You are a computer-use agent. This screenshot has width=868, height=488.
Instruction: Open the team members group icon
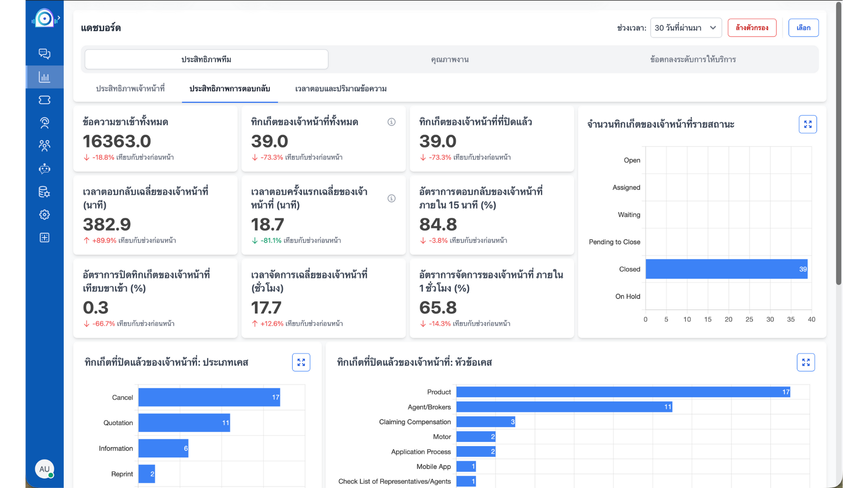[44, 145]
